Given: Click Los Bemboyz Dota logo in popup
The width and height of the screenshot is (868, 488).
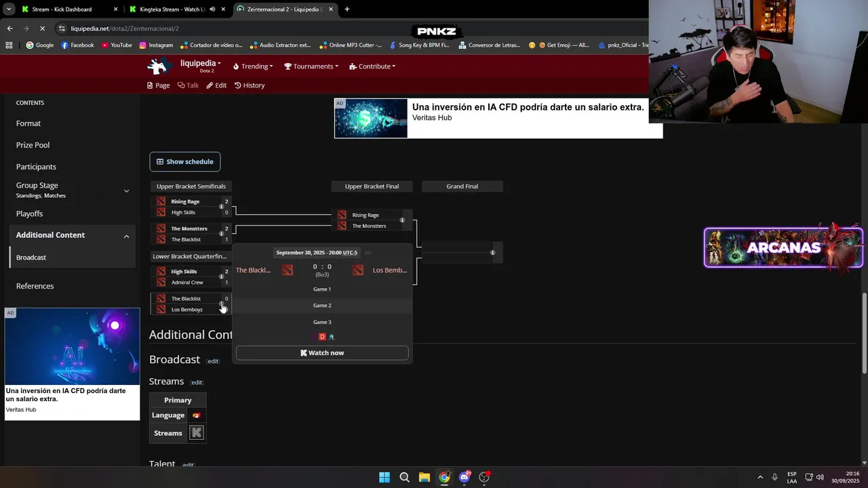Looking at the screenshot, I should pos(358,270).
